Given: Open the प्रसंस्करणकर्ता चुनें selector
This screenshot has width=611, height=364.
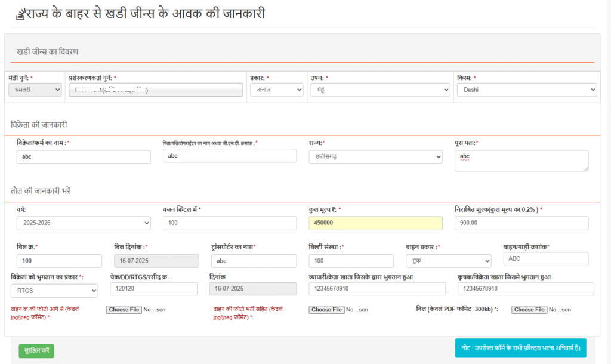Looking at the screenshot, I should 156,90.
